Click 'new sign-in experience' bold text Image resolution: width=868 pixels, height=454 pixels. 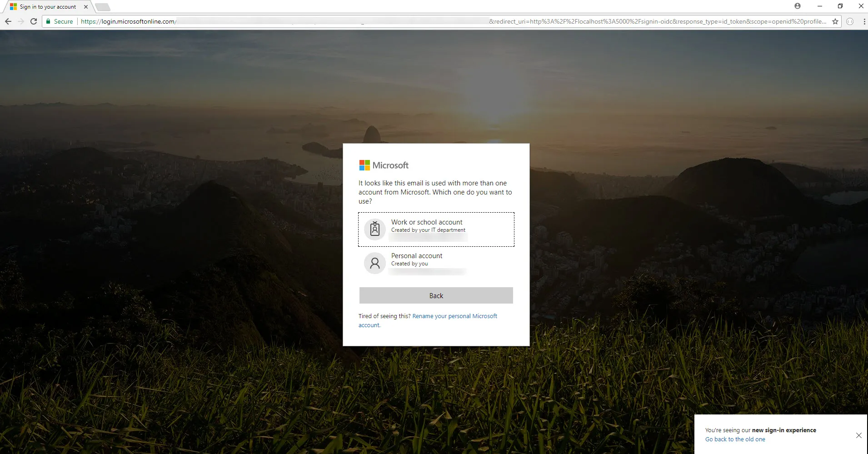(784, 430)
